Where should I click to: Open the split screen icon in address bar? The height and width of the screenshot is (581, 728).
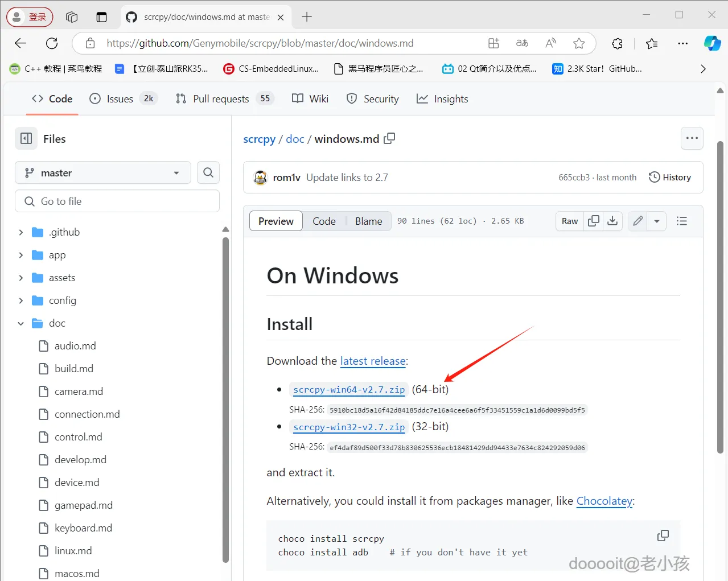click(493, 43)
